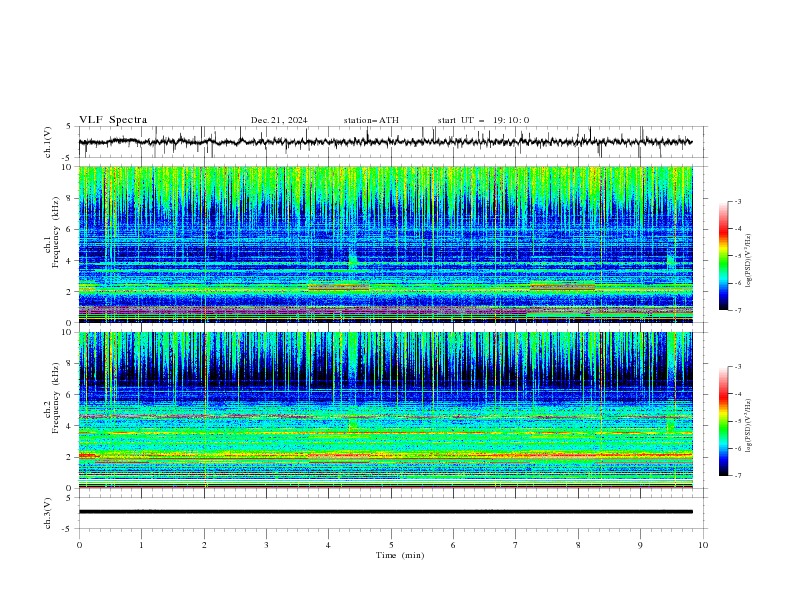Click the "-7" tick on ch.2 colorbar
The height and width of the screenshot is (612, 792).
(x=737, y=475)
